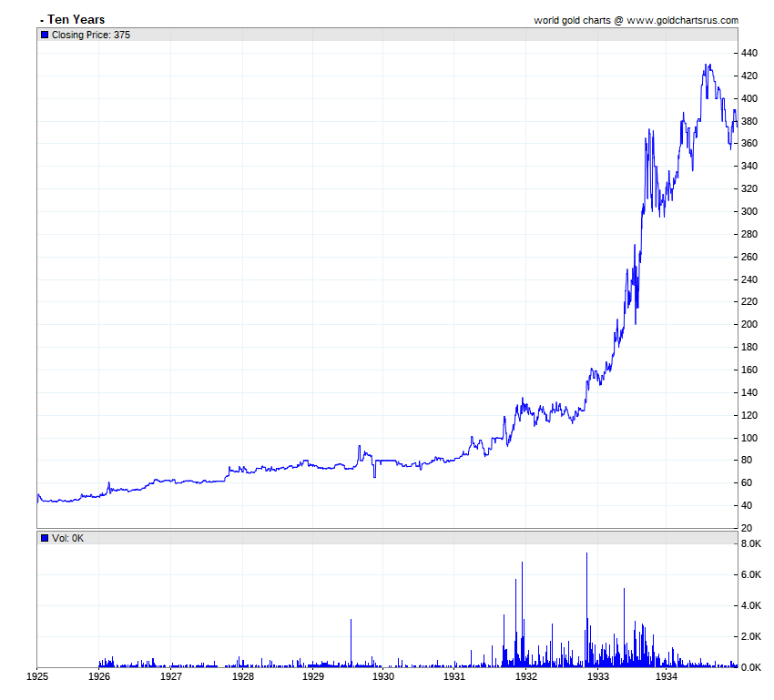Select the 20 value on price axis
The image size is (774, 700).
tap(747, 528)
